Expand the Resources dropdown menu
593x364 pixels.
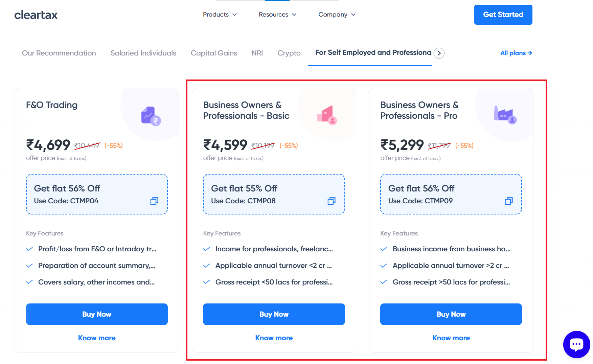277,15
